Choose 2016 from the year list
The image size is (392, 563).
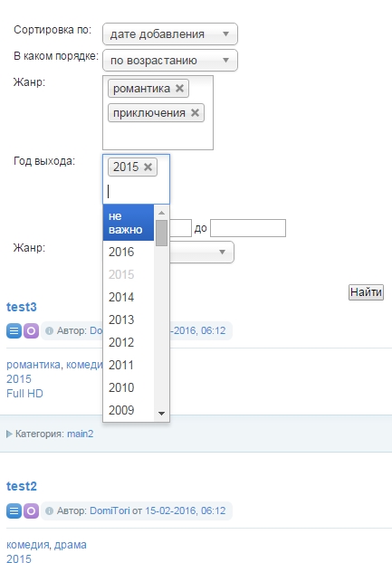(129, 252)
